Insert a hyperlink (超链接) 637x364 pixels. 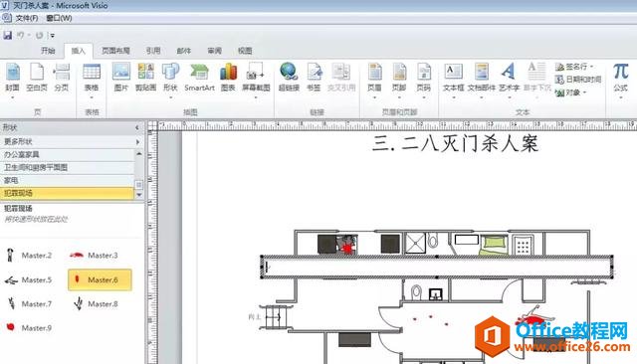(x=289, y=78)
